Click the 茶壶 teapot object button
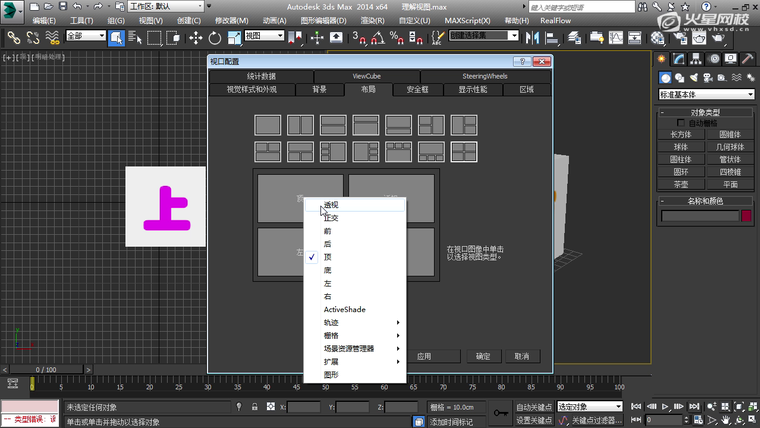The image size is (760, 428). (680, 184)
